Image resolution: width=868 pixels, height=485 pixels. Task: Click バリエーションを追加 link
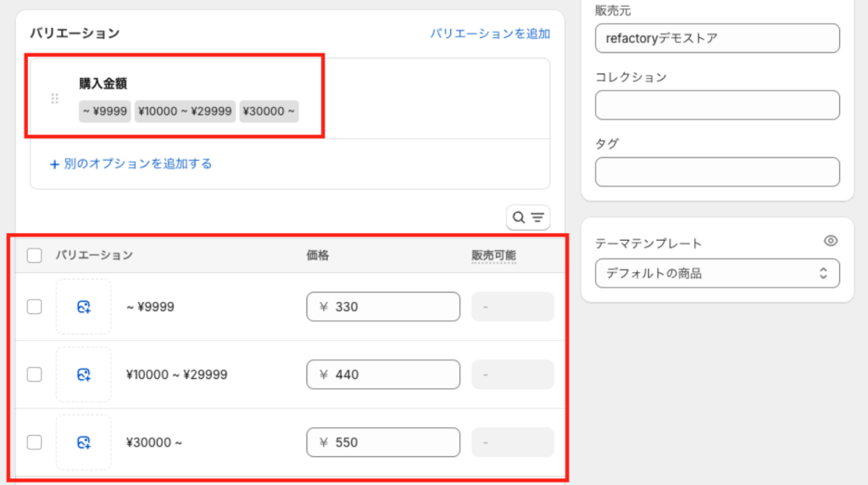pyautogui.click(x=490, y=34)
